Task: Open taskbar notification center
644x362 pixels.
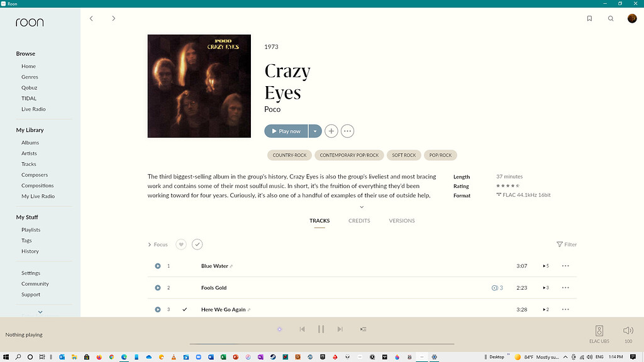Action: pyautogui.click(x=633, y=357)
